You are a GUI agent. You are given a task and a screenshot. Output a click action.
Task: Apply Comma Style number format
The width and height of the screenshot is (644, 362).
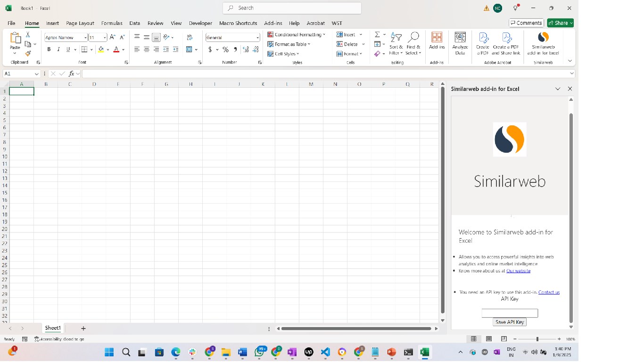point(235,49)
